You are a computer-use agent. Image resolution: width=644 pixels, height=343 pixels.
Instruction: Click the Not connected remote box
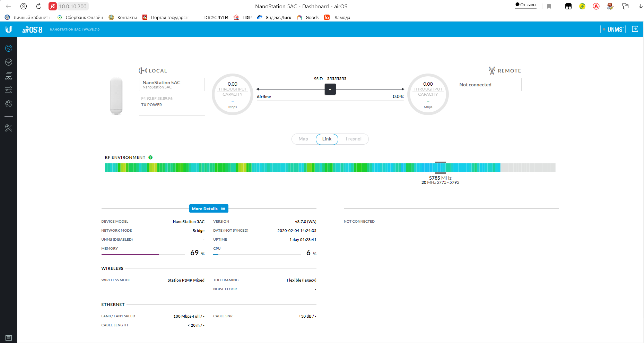[488, 84]
